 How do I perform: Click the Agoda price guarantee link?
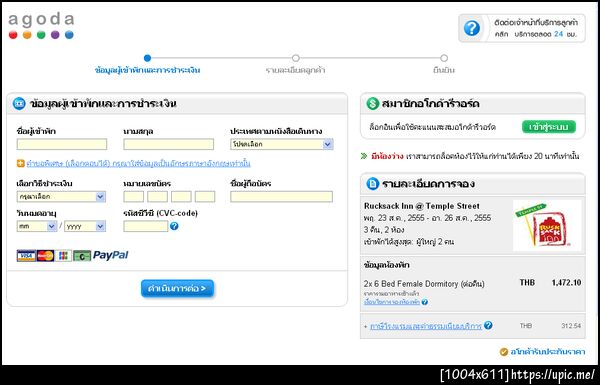548,352
